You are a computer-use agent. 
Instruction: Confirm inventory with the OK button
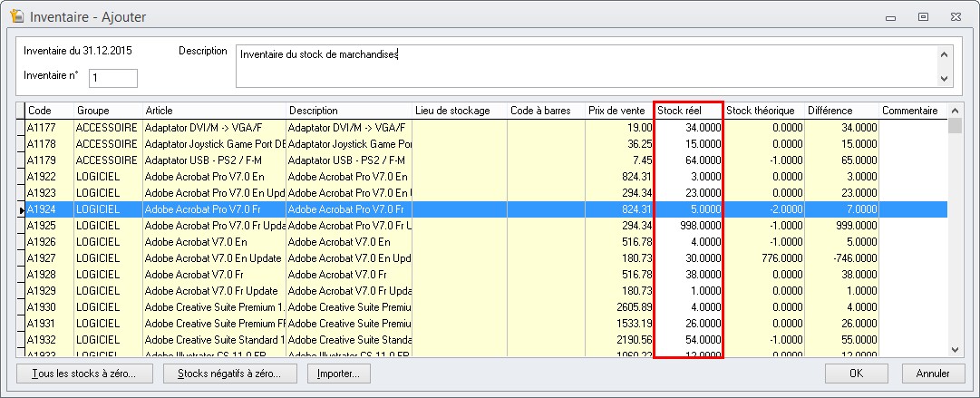(856, 374)
